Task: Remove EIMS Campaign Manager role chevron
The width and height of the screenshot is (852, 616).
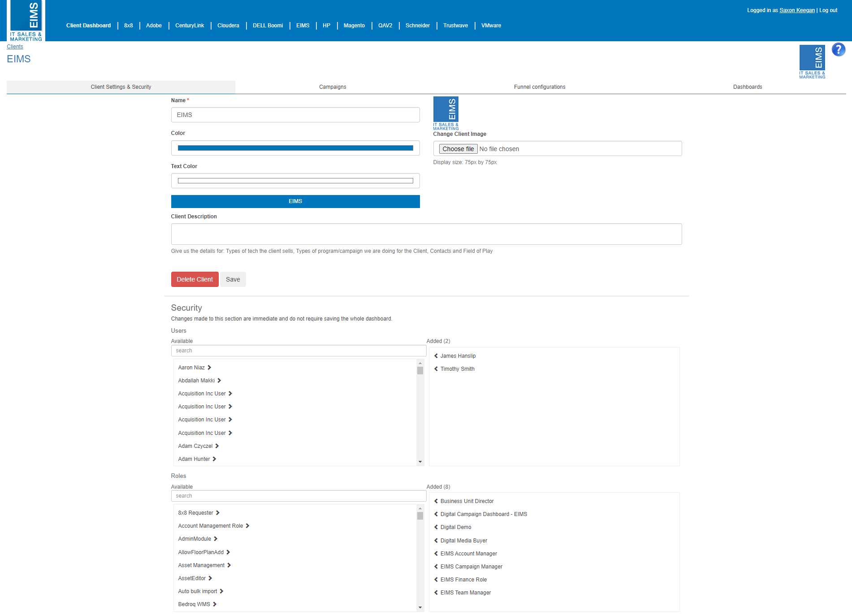Action: [x=436, y=567]
